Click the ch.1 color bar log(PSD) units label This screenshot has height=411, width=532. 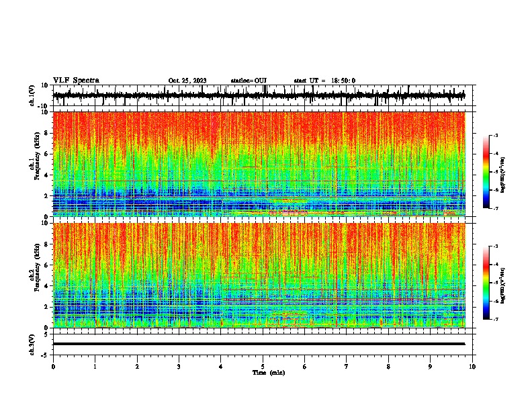(503, 175)
